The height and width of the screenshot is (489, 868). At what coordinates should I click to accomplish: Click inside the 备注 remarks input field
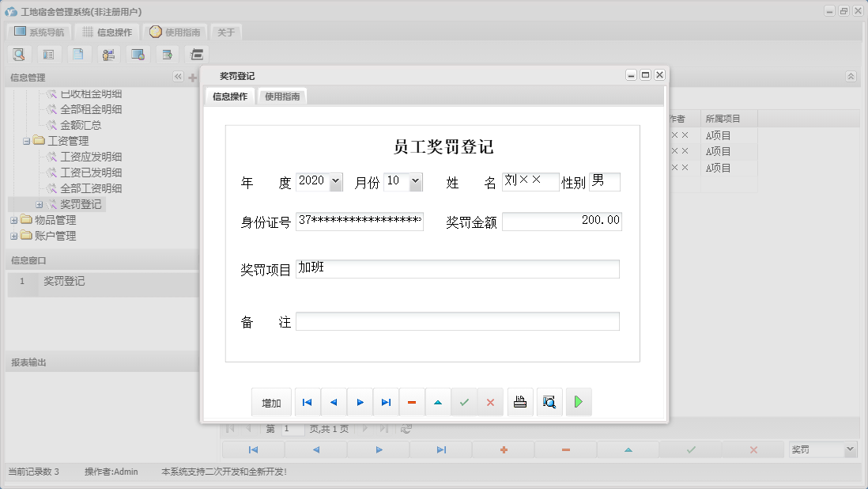[459, 320]
